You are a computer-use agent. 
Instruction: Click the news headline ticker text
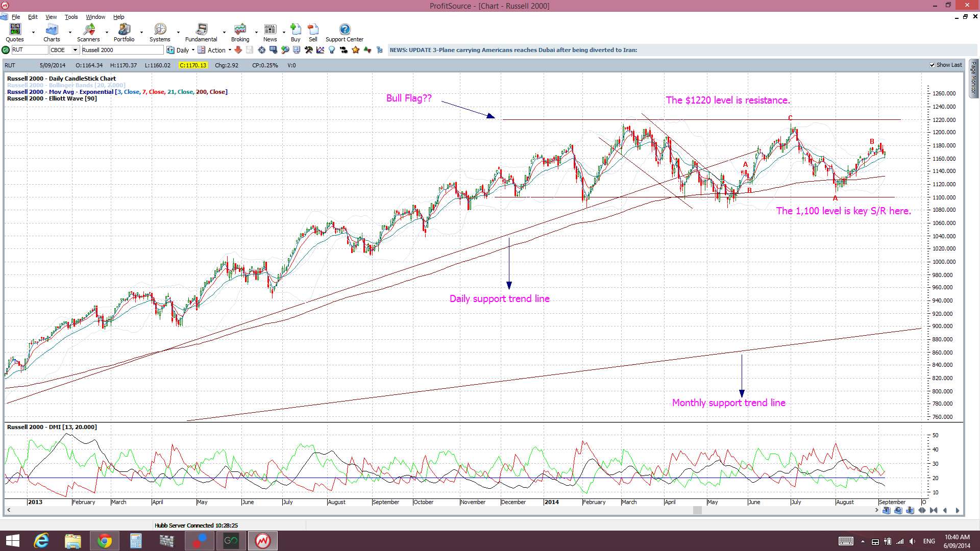point(513,50)
